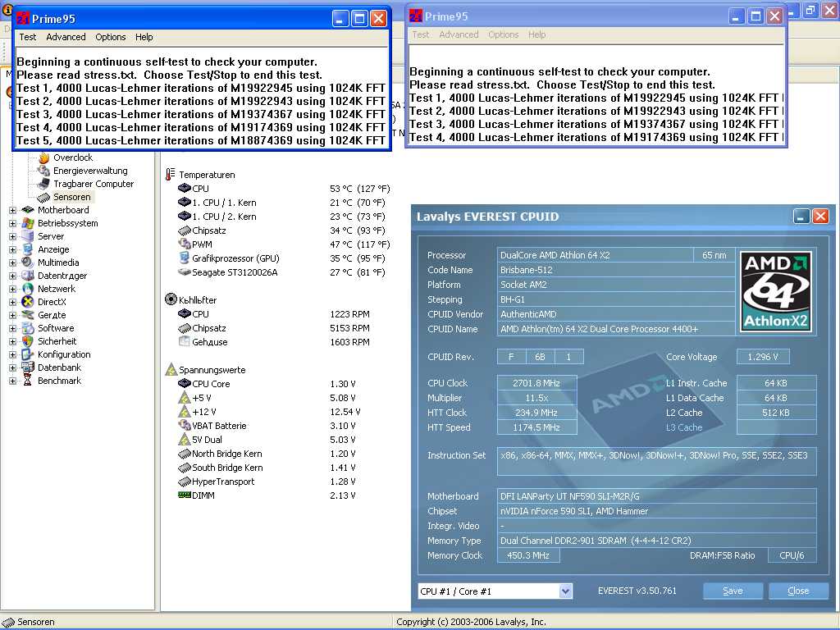Viewport: 840px width, 630px height.
Task: Click the Temperaturen thermometer icon
Action: tap(171, 175)
